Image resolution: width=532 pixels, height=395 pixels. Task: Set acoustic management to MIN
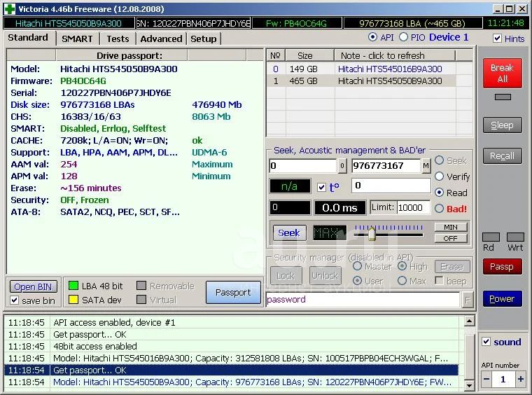pyautogui.click(x=451, y=227)
